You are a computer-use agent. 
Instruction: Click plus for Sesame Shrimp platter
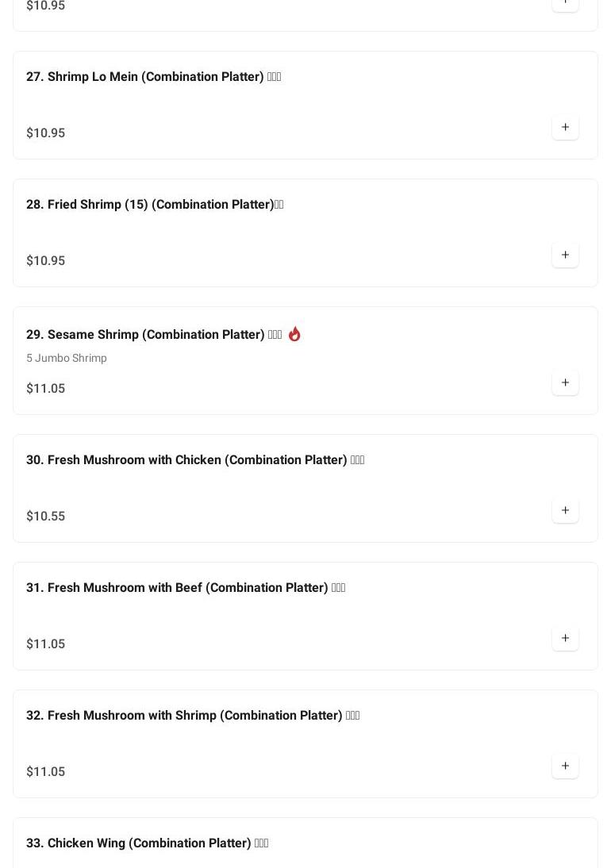coord(565,382)
